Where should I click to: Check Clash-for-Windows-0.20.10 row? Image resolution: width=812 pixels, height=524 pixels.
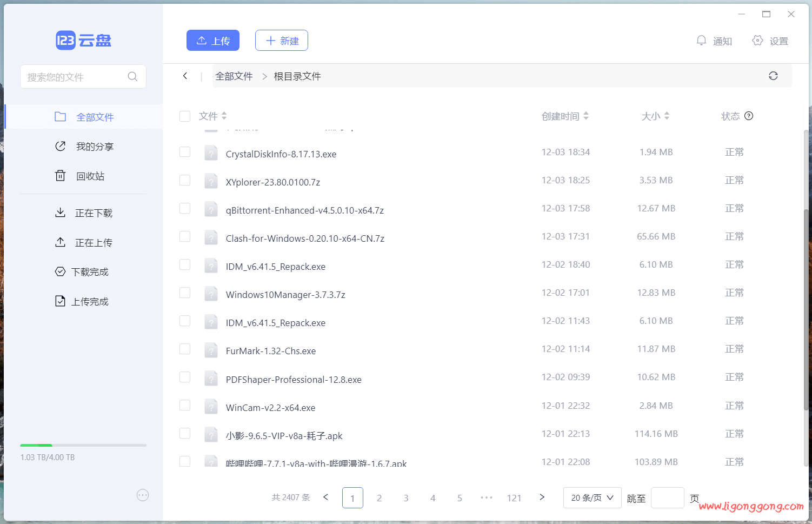click(185, 236)
